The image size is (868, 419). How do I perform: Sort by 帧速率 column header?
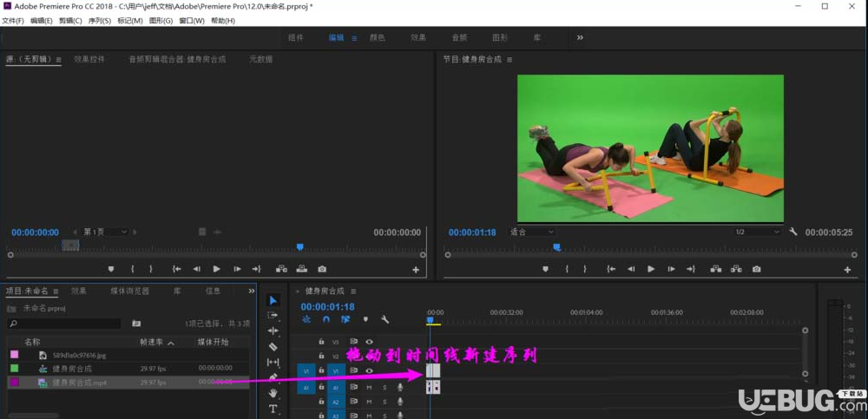(x=152, y=342)
